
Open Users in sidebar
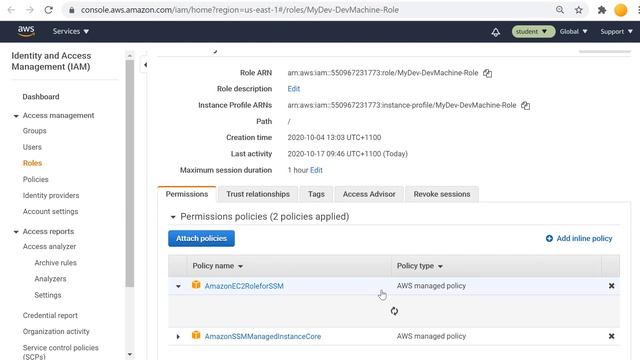[32, 147]
